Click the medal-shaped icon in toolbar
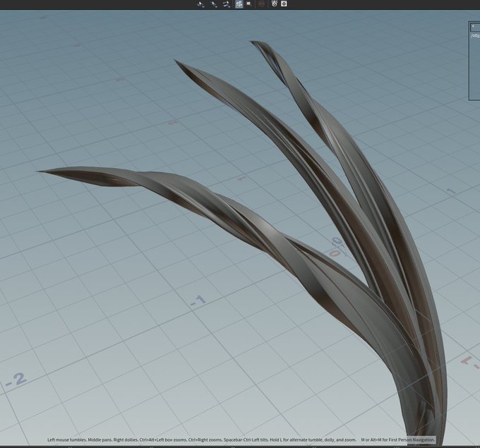Image resolution: width=480 pixels, height=448 pixels. pos(275,4)
